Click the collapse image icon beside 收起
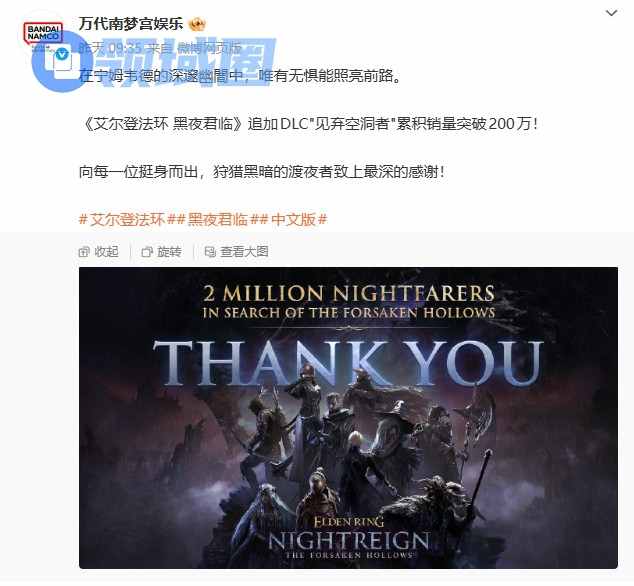 (84, 252)
